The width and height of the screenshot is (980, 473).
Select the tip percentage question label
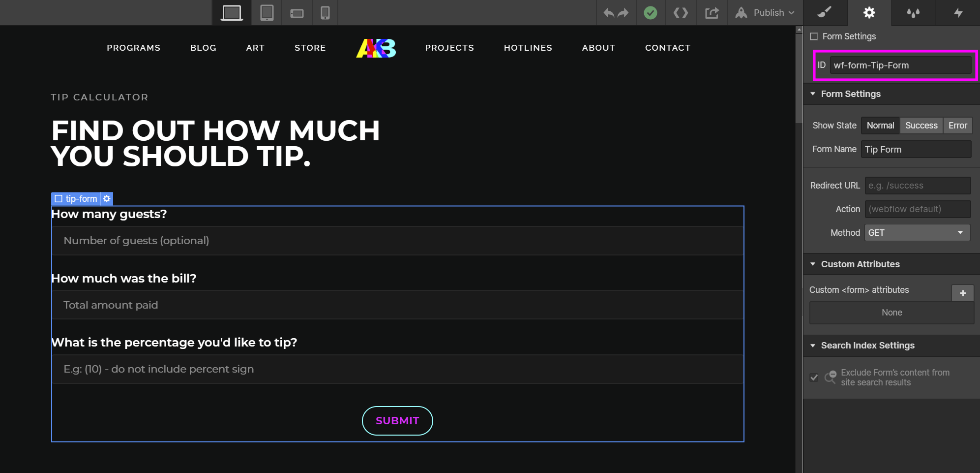[x=175, y=343]
